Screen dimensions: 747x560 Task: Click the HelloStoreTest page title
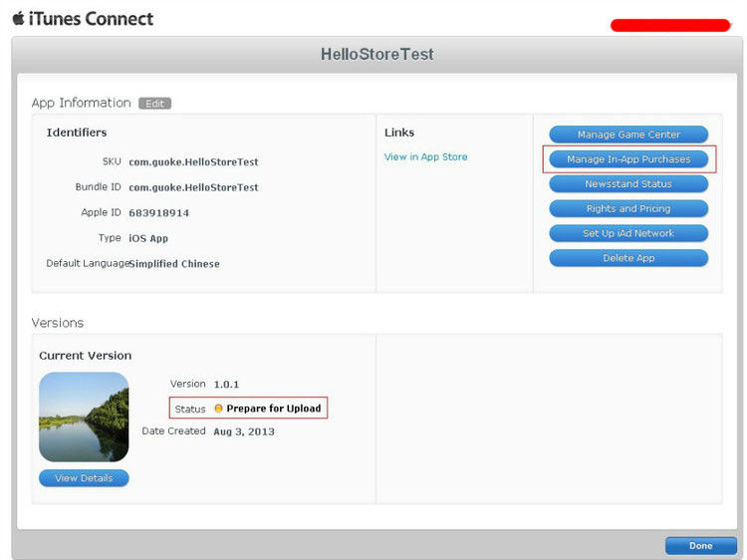(x=376, y=55)
